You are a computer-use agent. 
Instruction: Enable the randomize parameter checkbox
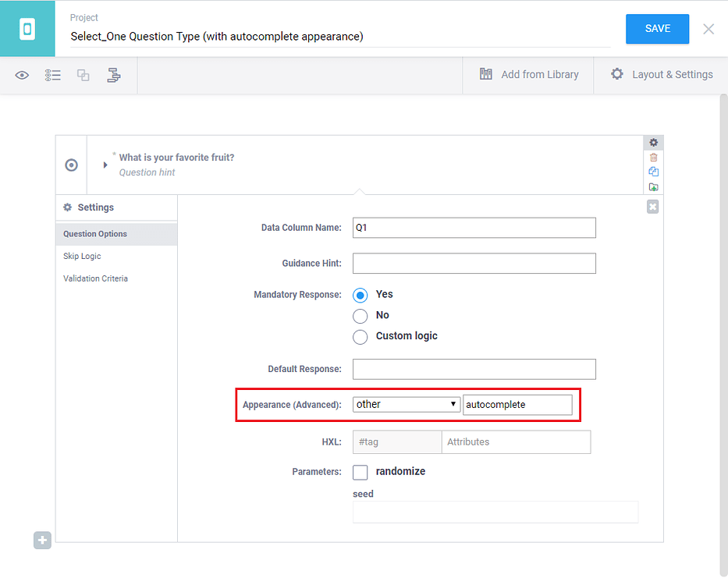pyautogui.click(x=360, y=472)
